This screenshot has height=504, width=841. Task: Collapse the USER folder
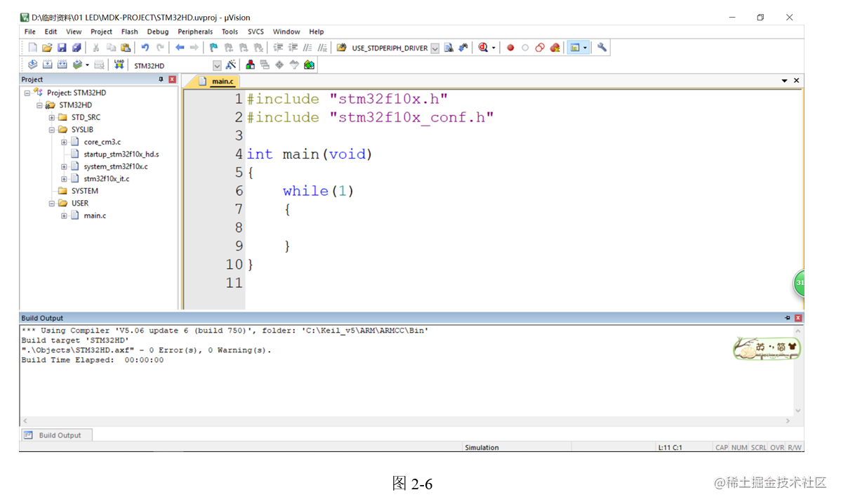click(x=51, y=203)
